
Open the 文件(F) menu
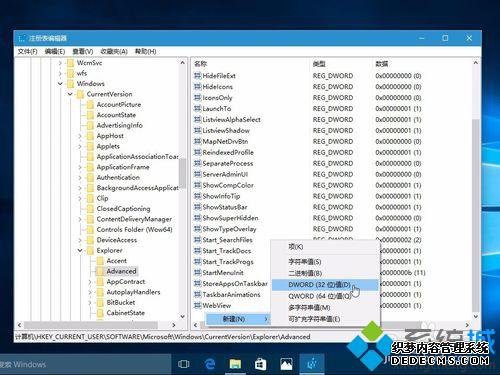(x=27, y=51)
